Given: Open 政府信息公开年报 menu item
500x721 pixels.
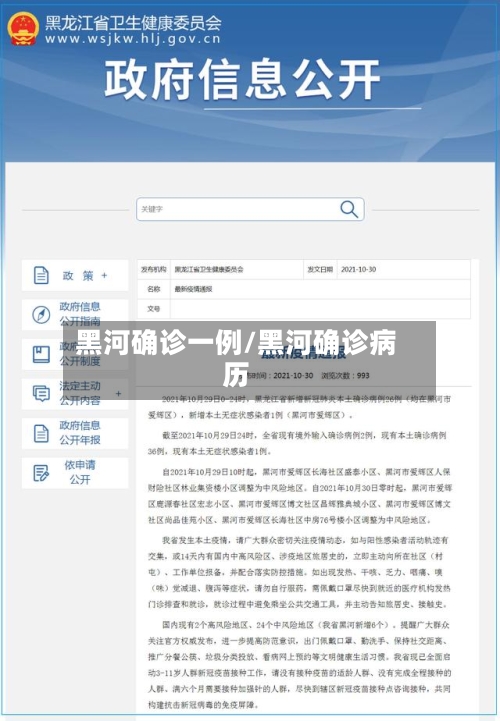Looking at the screenshot, I should tap(75, 433).
